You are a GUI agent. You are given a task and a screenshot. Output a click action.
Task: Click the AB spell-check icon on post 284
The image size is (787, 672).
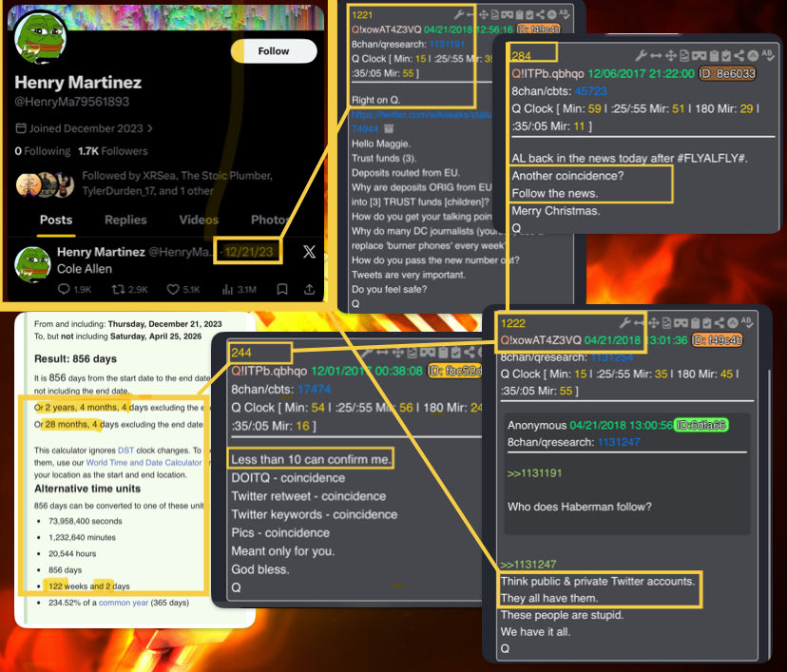(x=767, y=55)
